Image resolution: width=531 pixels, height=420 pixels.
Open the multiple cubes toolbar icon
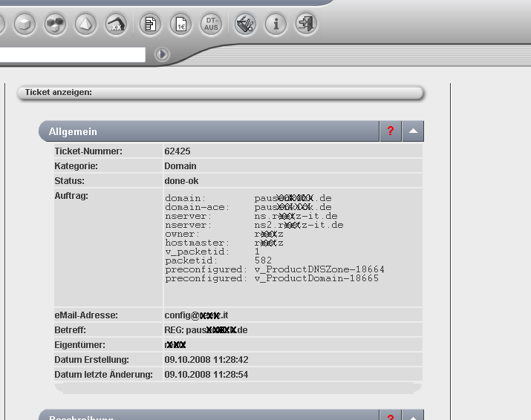click(x=55, y=24)
